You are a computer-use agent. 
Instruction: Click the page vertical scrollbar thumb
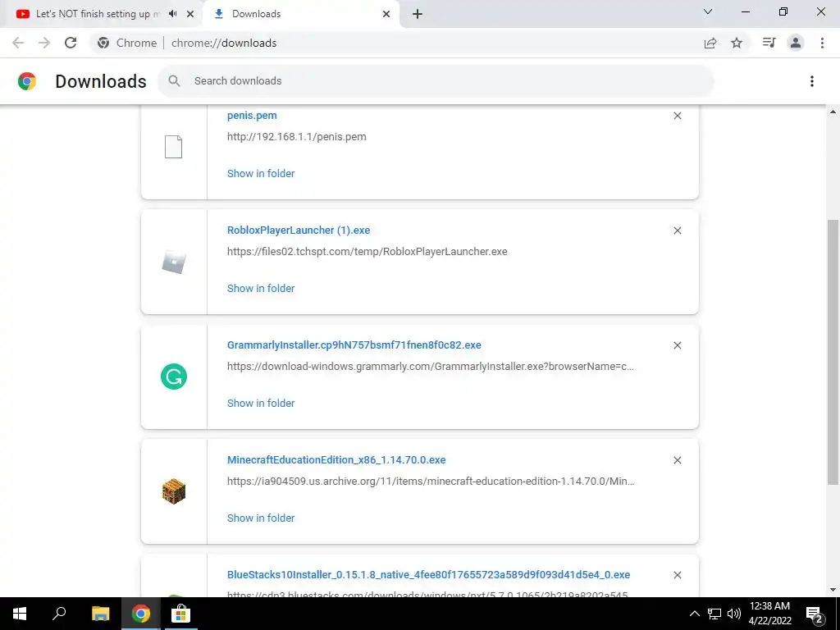(x=833, y=351)
